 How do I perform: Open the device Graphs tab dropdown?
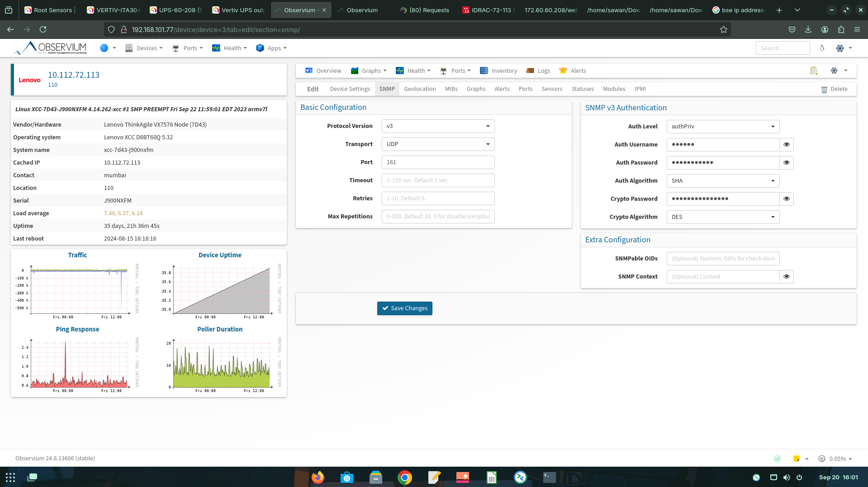point(369,71)
